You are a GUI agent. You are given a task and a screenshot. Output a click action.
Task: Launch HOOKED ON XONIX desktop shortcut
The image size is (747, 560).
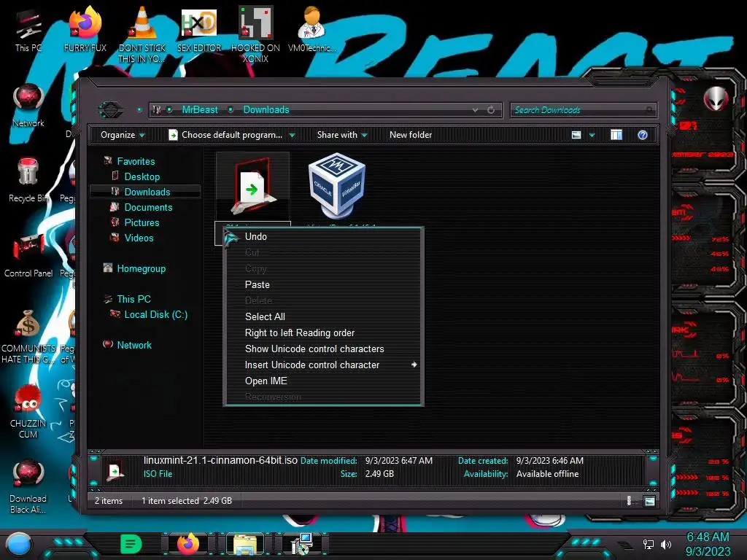[255, 34]
